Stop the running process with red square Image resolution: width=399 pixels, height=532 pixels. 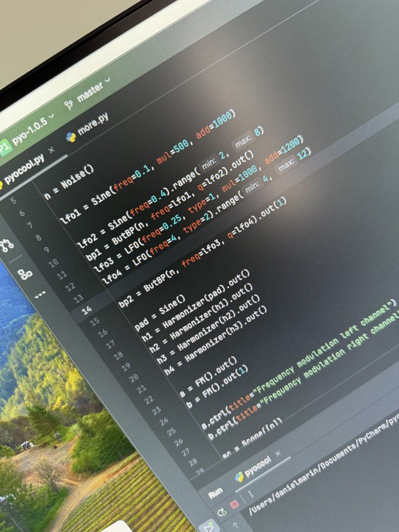pyautogui.click(x=234, y=504)
